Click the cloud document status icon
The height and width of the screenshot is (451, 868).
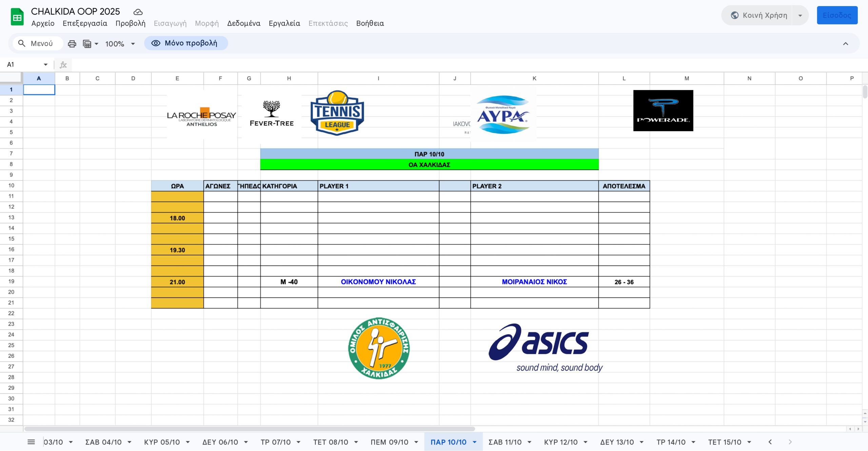[x=138, y=12]
